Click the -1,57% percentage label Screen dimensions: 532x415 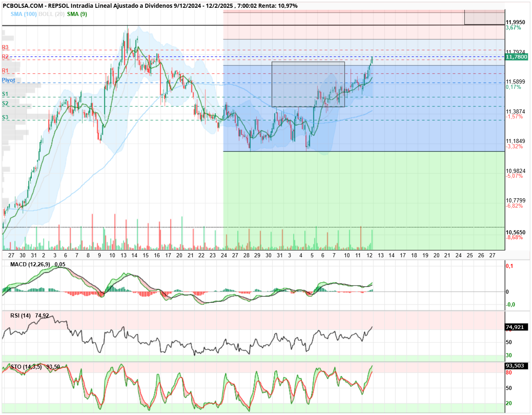[x=514, y=117]
